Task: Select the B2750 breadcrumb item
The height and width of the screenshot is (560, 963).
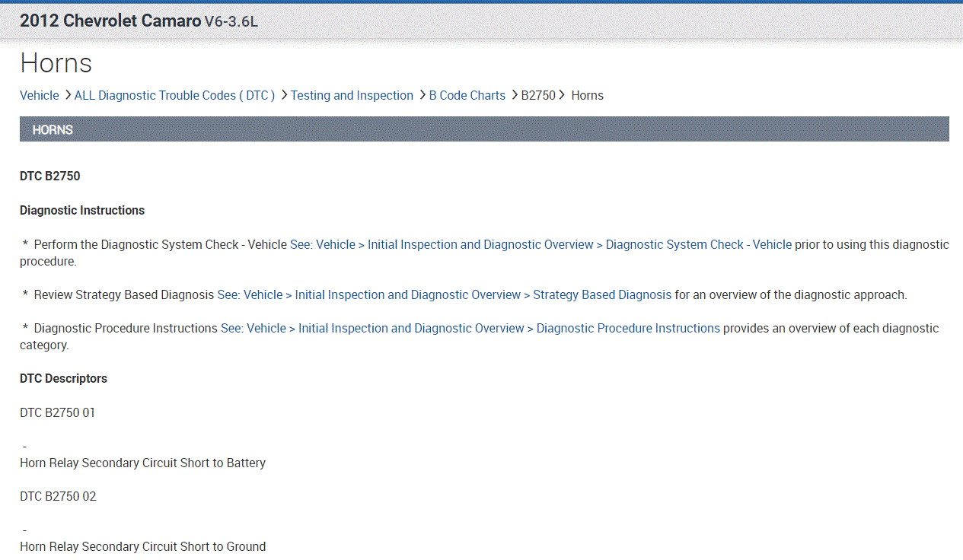Action: (x=538, y=95)
